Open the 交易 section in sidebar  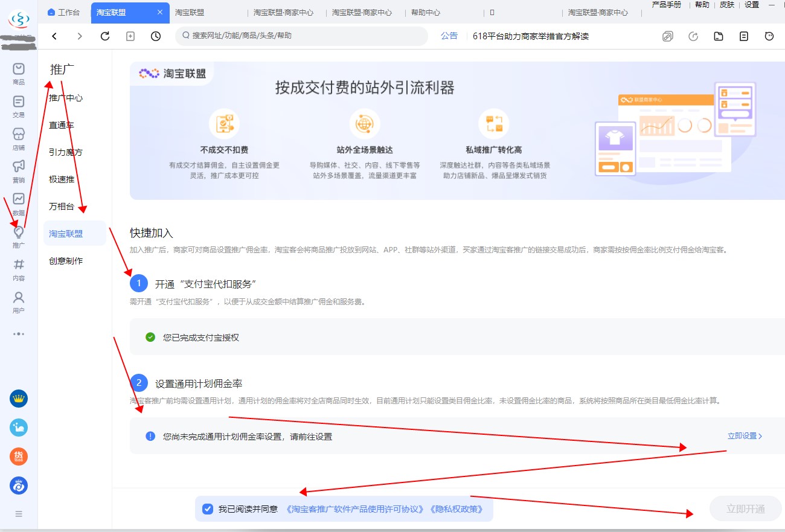coord(19,106)
